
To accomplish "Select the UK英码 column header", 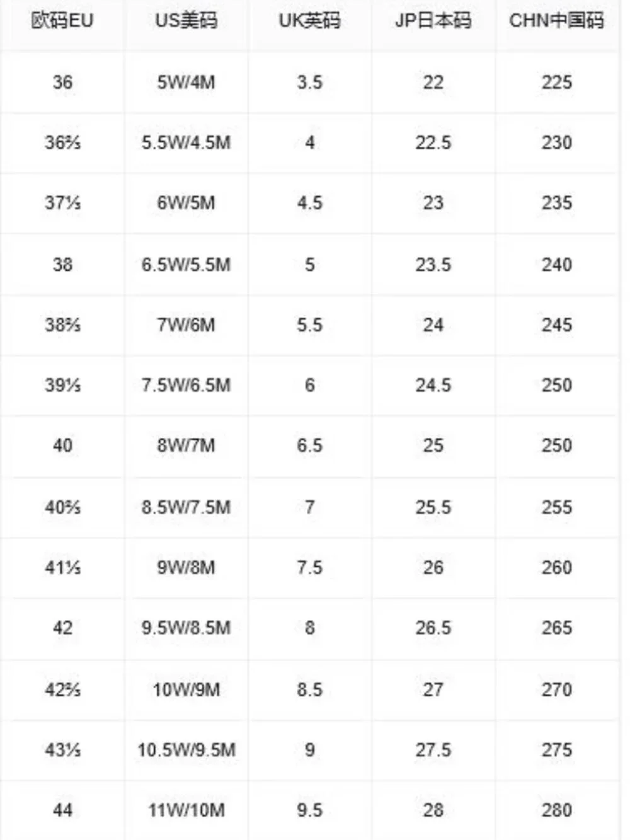I will (x=309, y=21).
